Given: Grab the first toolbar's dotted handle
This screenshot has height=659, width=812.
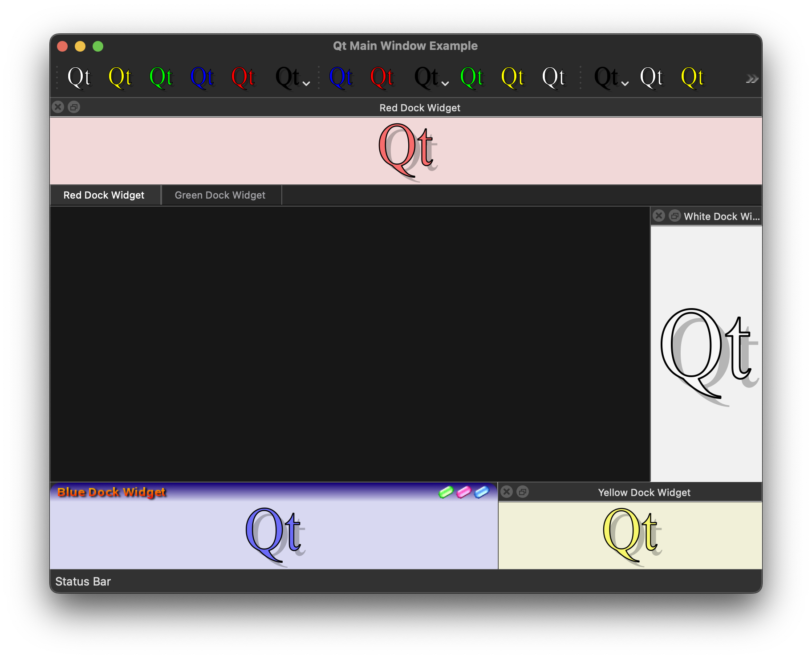Looking at the screenshot, I should [57, 77].
